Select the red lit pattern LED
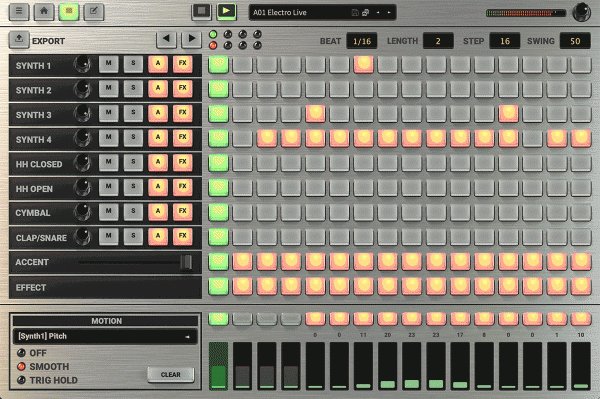 (x=213, y=46)
